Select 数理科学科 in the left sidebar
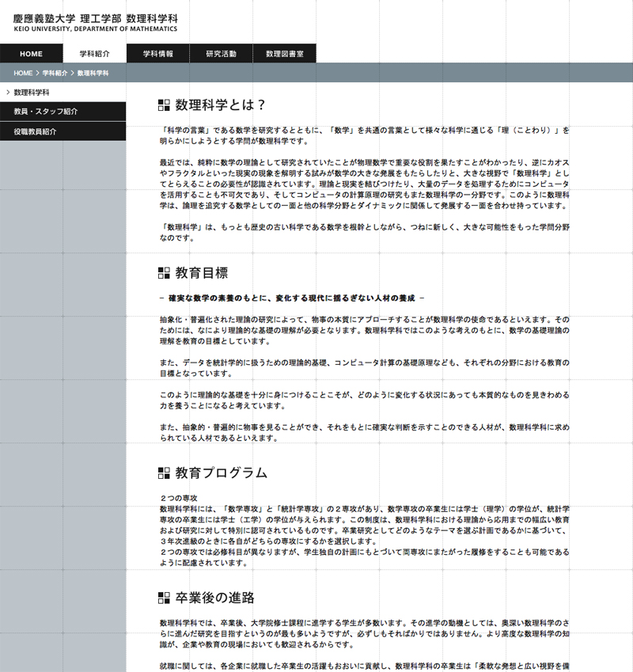 pyautogui.click(x=32, y=93)
